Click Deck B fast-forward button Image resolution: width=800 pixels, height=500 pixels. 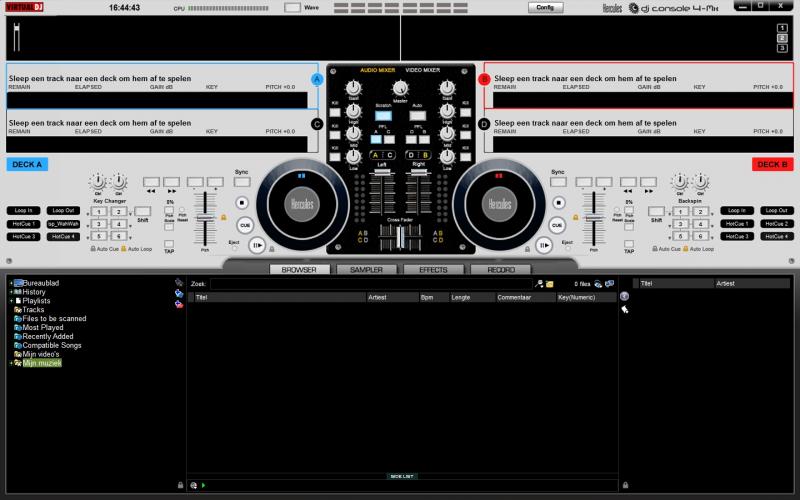(648, 182)
